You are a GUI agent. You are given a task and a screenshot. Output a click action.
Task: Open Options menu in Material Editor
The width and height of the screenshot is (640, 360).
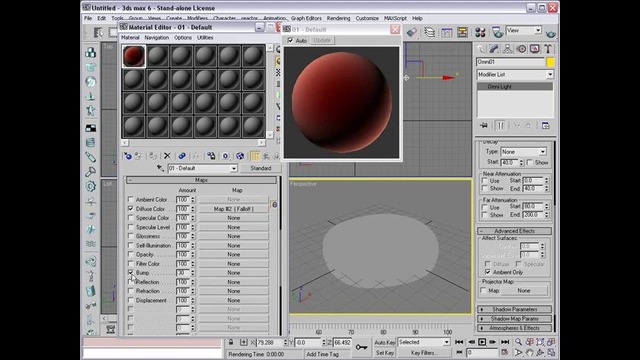[x=183, y=38]
